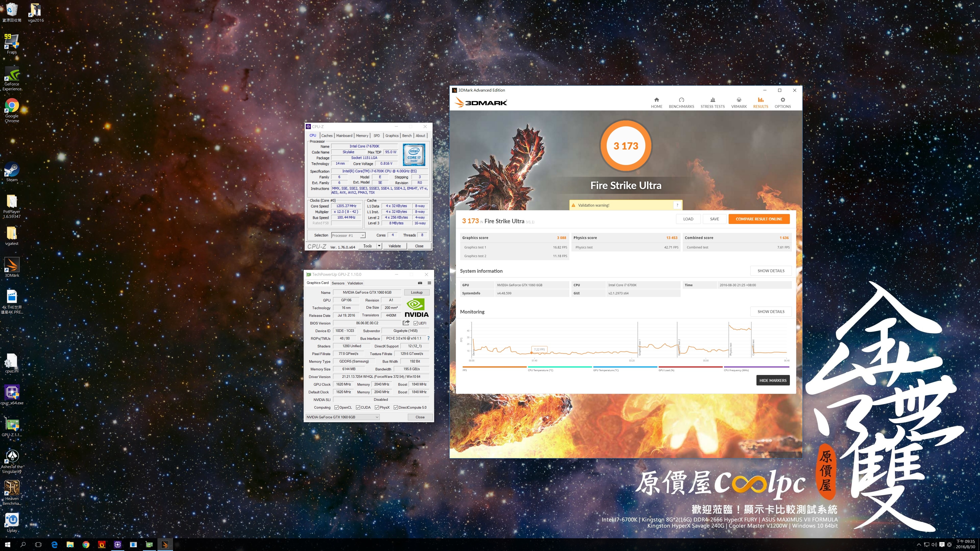Viewport: 980px width, 551px height.
Task: Click CPU-Z Tools button
Action: 367,246
